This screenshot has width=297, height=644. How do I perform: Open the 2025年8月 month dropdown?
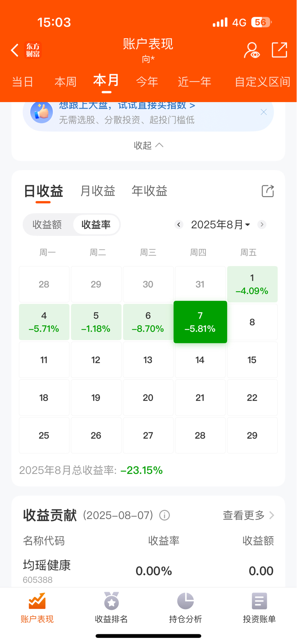(221, 225)
